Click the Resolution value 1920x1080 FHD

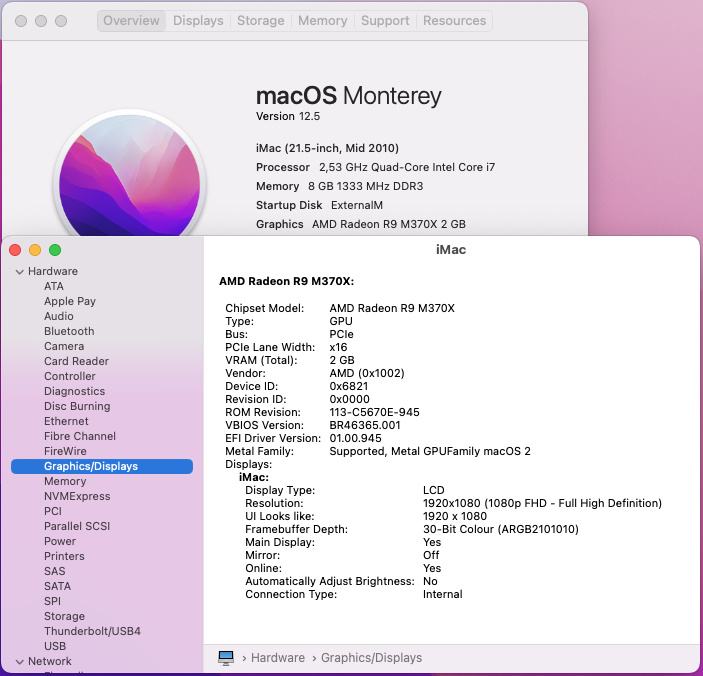click(x=542, y=503)
